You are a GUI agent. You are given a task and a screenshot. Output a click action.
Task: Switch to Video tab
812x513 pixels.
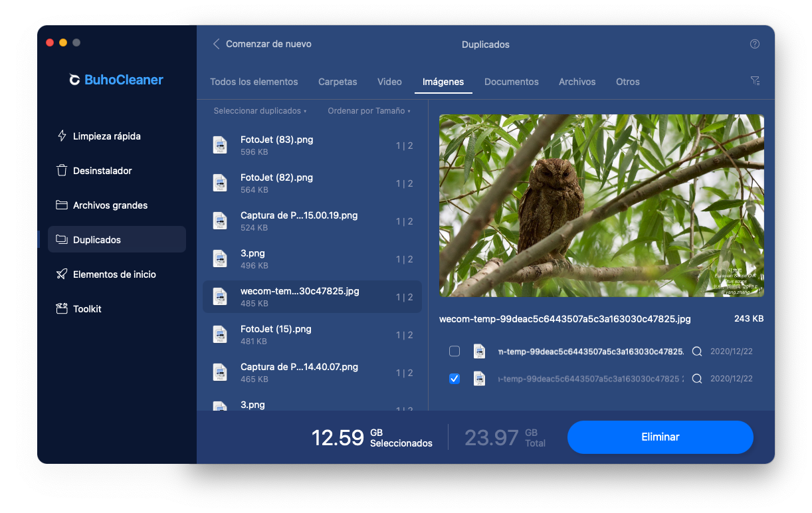point(389,82)
